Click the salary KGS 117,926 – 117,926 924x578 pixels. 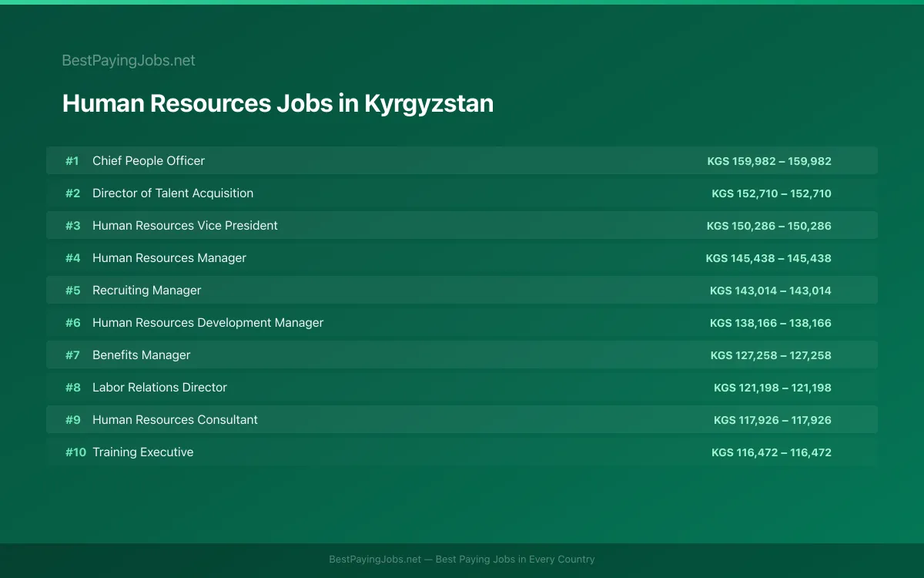click(x=772, y=420)
